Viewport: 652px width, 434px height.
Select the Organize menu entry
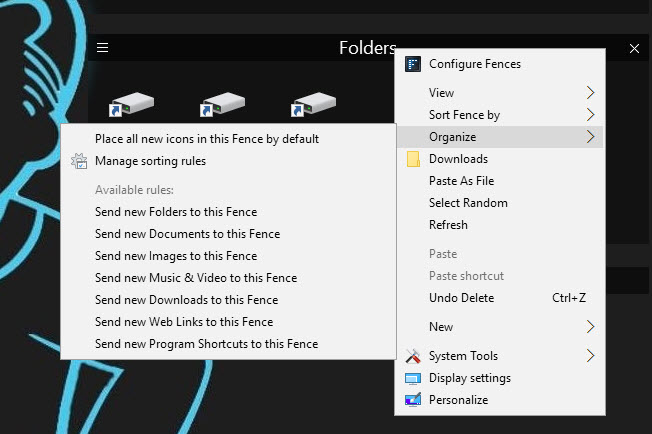click(500, 137)
